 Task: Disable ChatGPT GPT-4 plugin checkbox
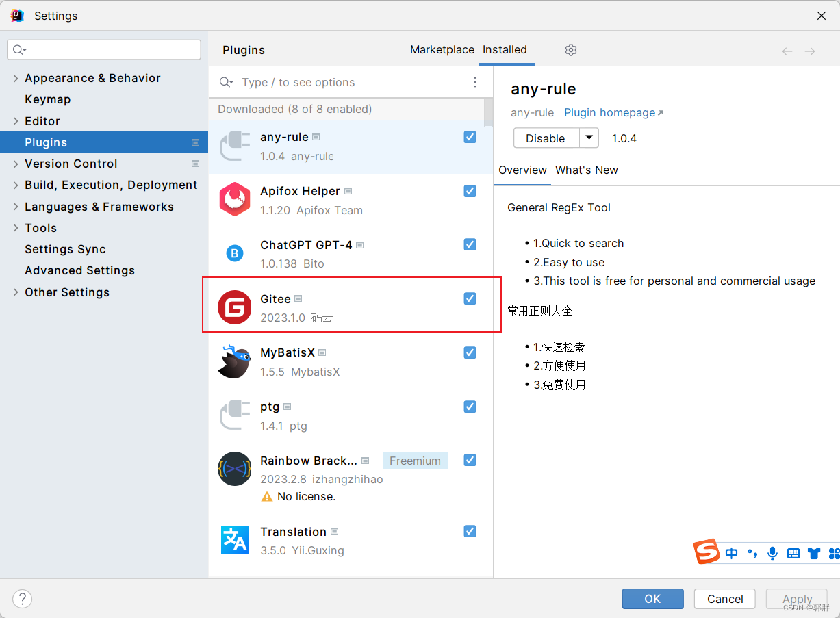470,244
